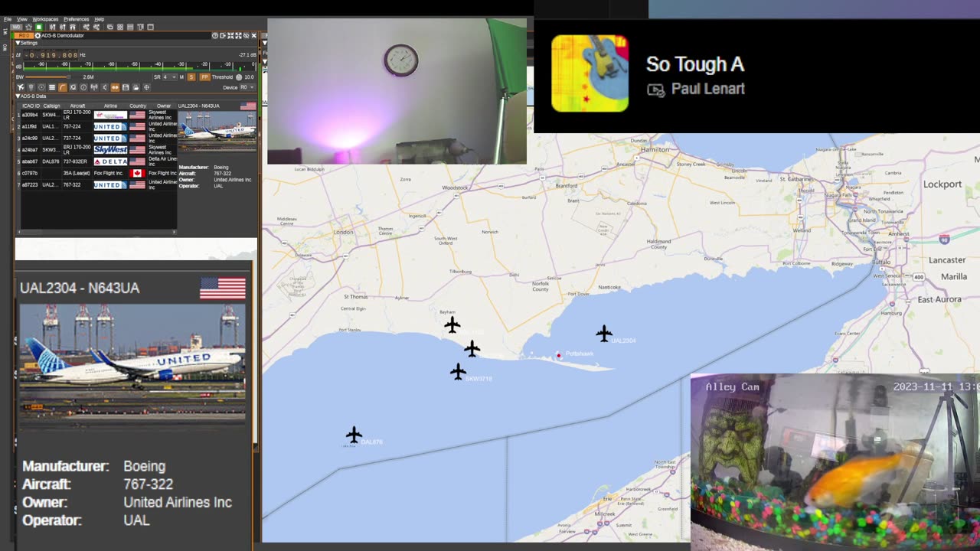Sort by ICAO ID column header

tap(31, 106)
